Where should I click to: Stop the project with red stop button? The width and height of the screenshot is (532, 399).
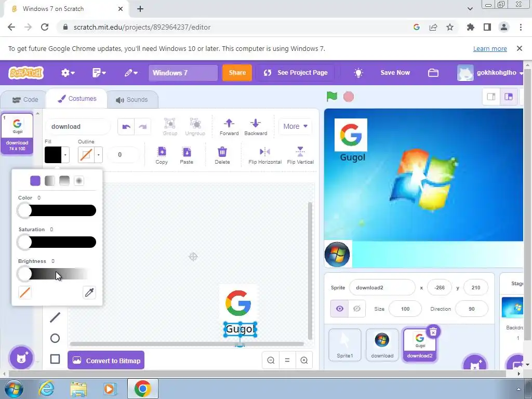[x=349, y=97]
